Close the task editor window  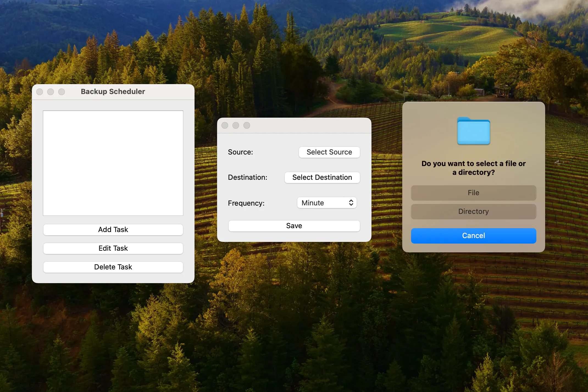(x=226, y=125)
